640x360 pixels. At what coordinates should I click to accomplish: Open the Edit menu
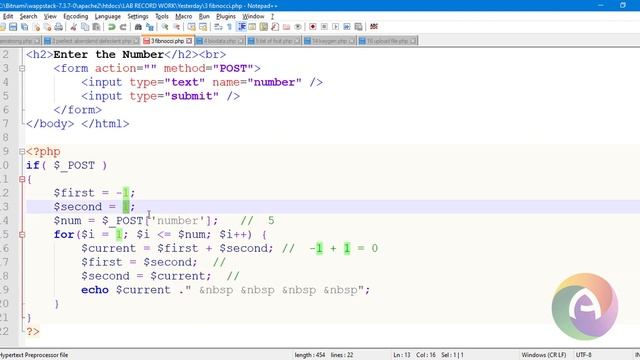pos(8,16)
